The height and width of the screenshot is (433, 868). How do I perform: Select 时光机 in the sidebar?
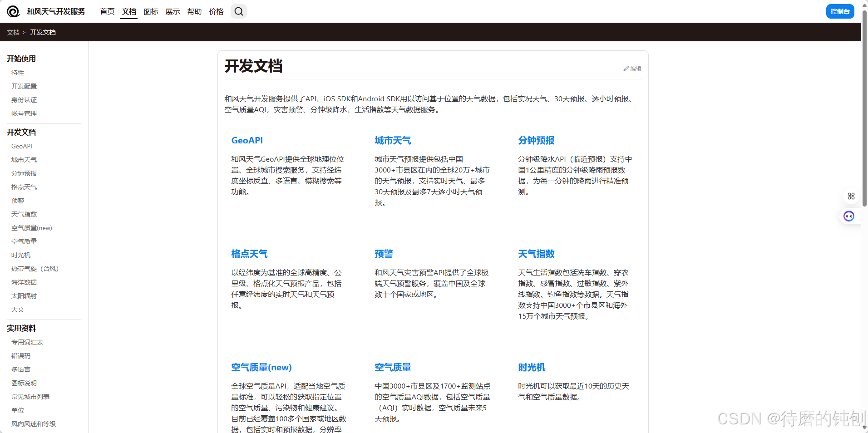[21, 255]
